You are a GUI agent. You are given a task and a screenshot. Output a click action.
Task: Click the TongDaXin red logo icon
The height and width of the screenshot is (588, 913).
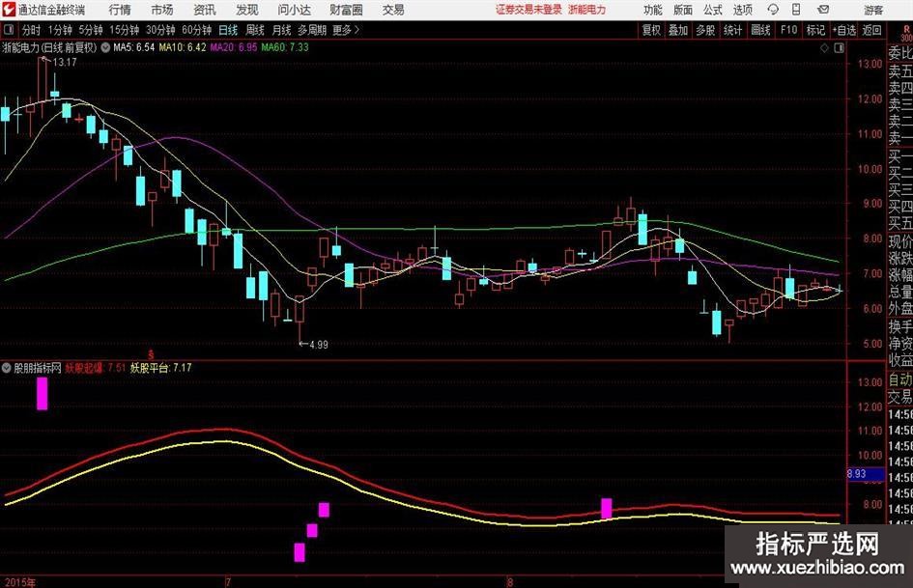click(9, 10)
